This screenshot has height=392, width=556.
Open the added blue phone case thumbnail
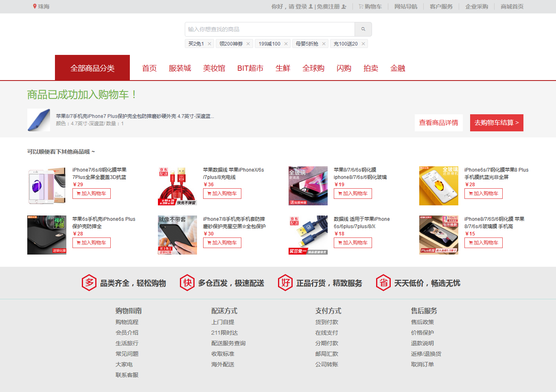click(x=39, y=120)
